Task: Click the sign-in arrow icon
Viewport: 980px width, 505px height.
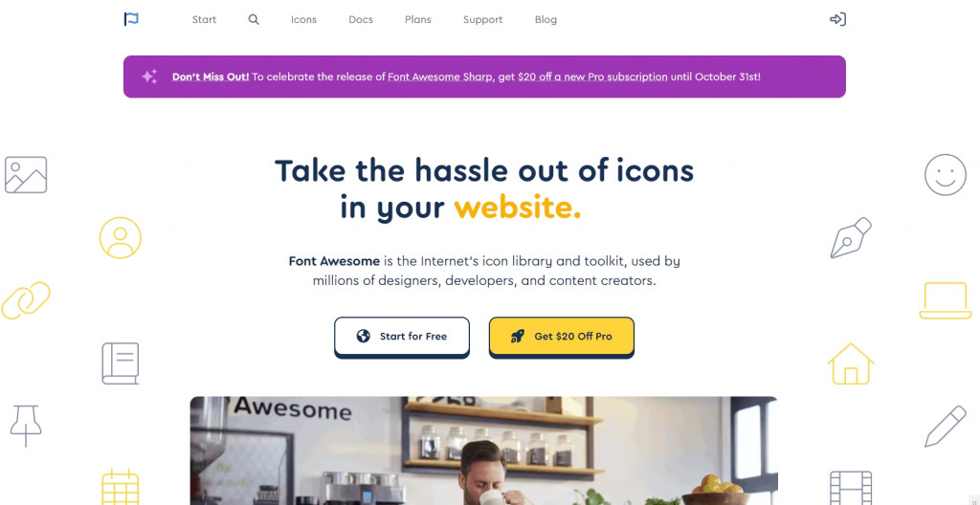Action: pos(837,19)
